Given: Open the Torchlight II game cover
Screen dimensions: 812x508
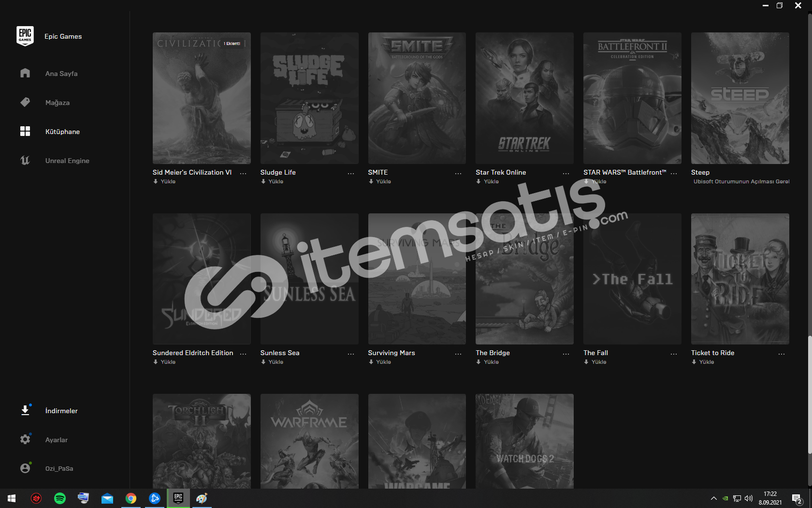Looking at the screenshot, I should (x=202, y=441).
